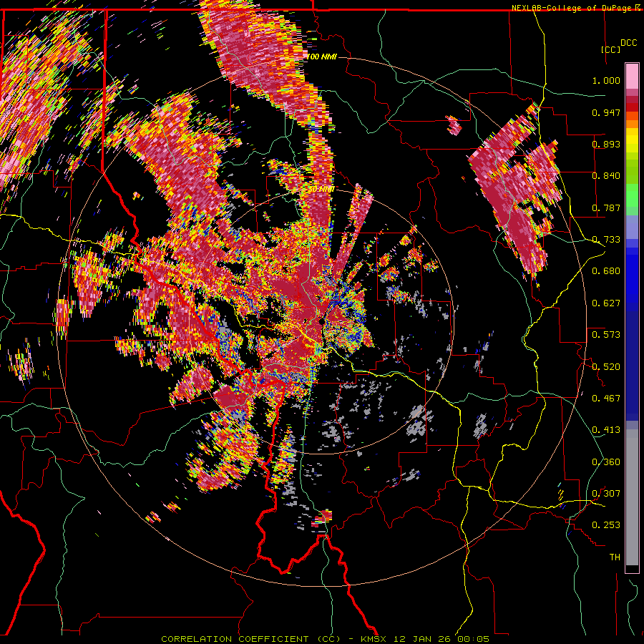Click the 0.520 legend value
Screen dimensions: 644x644
(606, 367)
